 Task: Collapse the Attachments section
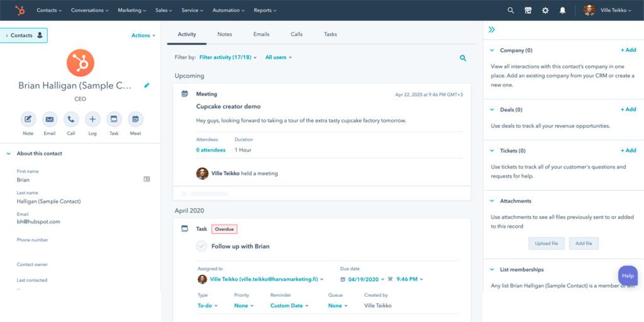click(492, 201)
